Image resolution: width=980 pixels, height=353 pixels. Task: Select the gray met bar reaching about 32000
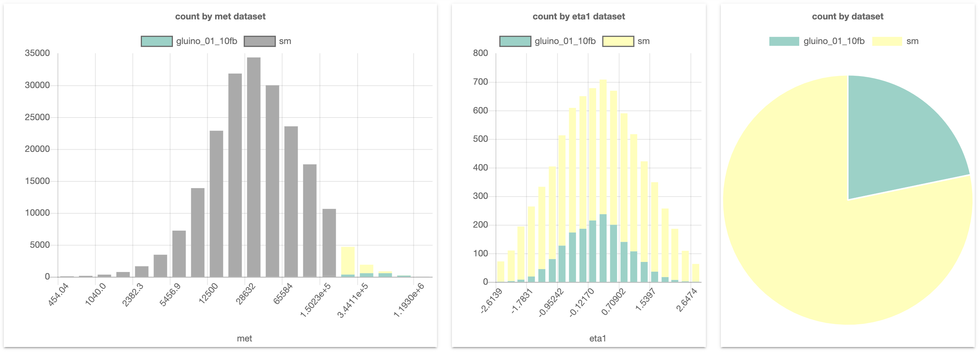[x=235, y=175]
